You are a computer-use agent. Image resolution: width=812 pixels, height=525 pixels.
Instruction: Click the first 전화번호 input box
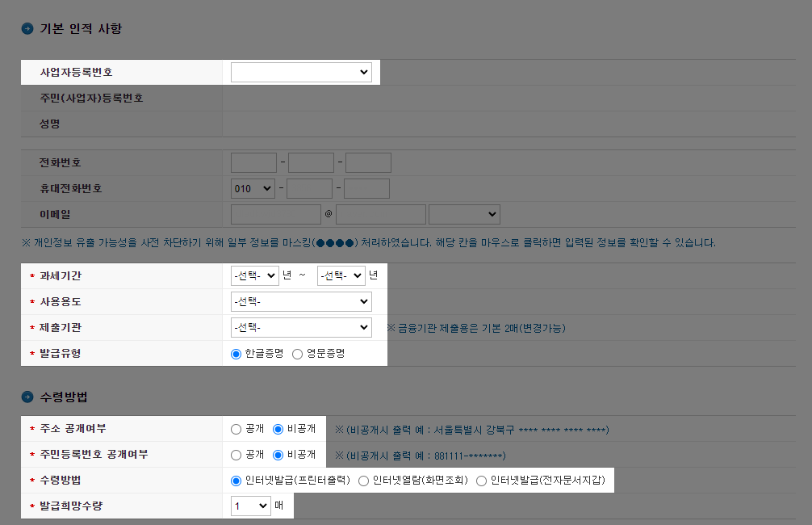[x=253, y=162]
